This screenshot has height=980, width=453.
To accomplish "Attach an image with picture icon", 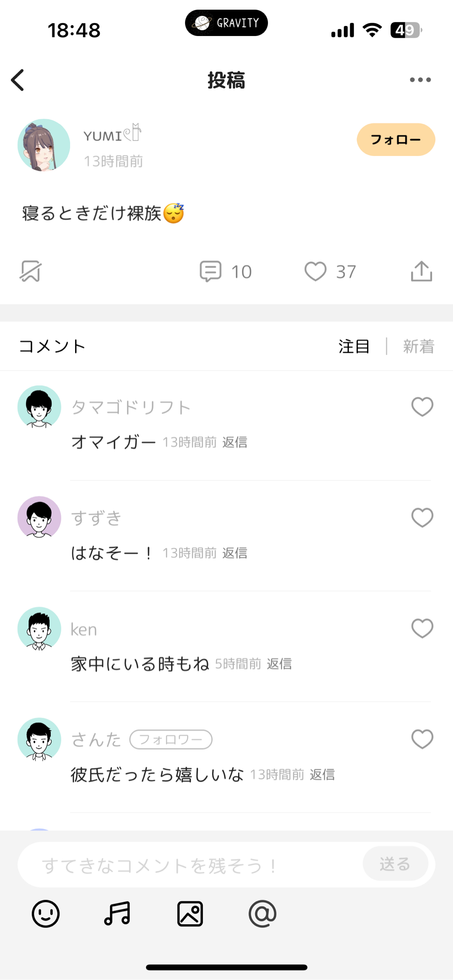I will pos(190,914).
